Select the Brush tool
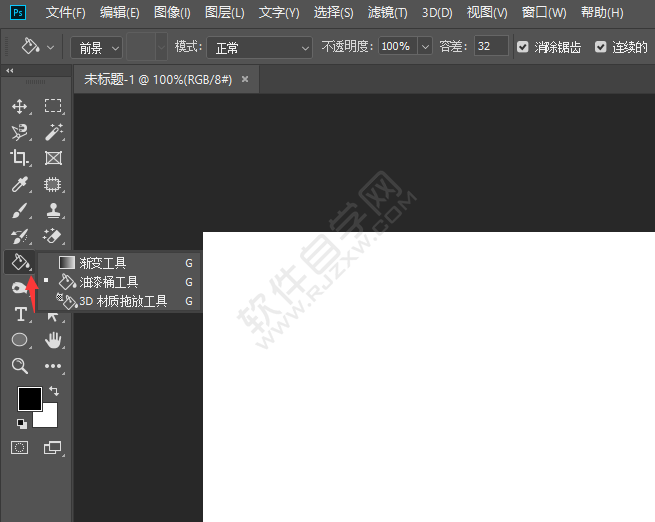Image resolution: width=655 pixels, height=522 pixels. (20, 210)
